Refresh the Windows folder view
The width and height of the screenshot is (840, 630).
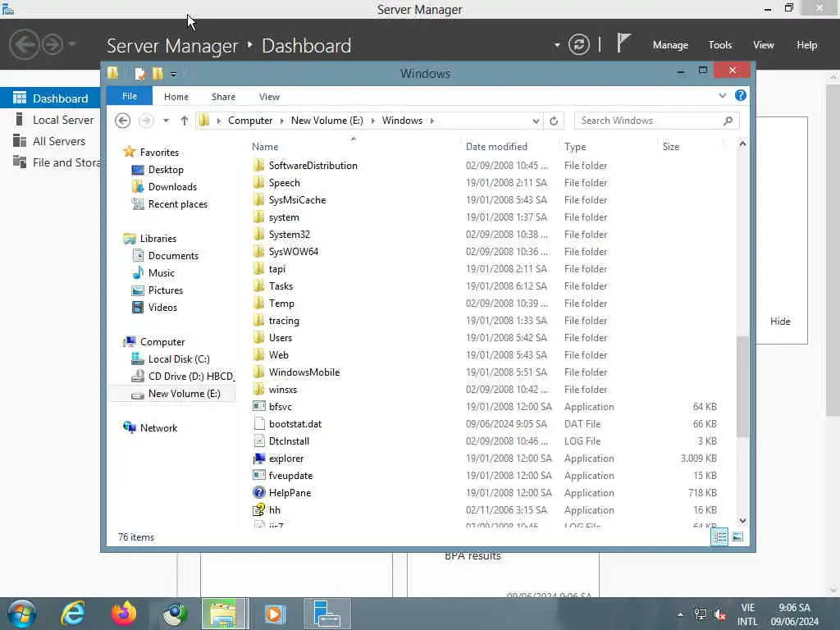pyautogui.click(x=554, y=121)
